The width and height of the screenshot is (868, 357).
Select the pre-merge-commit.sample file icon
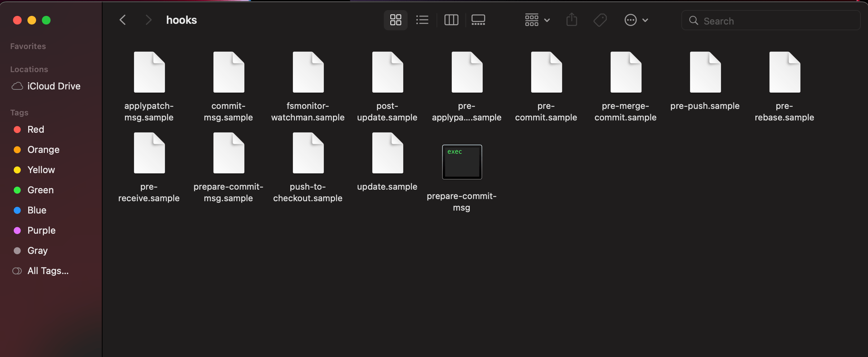[626, 72]
